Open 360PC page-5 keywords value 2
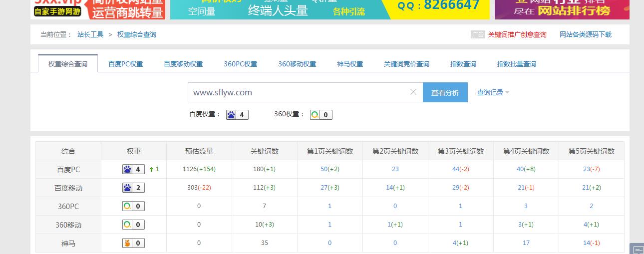 pyautogui.click(x=592, y=206)
